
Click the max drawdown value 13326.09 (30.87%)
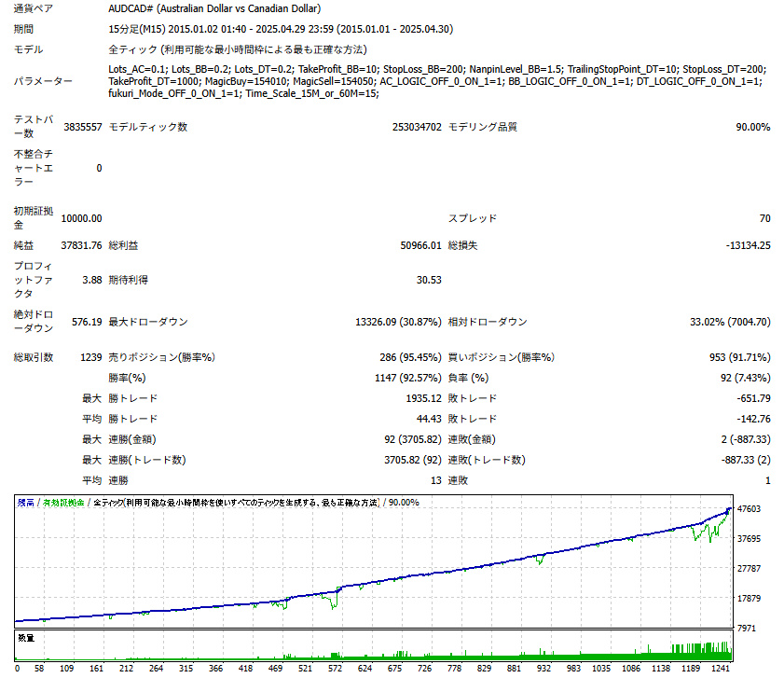pos(398,323)
